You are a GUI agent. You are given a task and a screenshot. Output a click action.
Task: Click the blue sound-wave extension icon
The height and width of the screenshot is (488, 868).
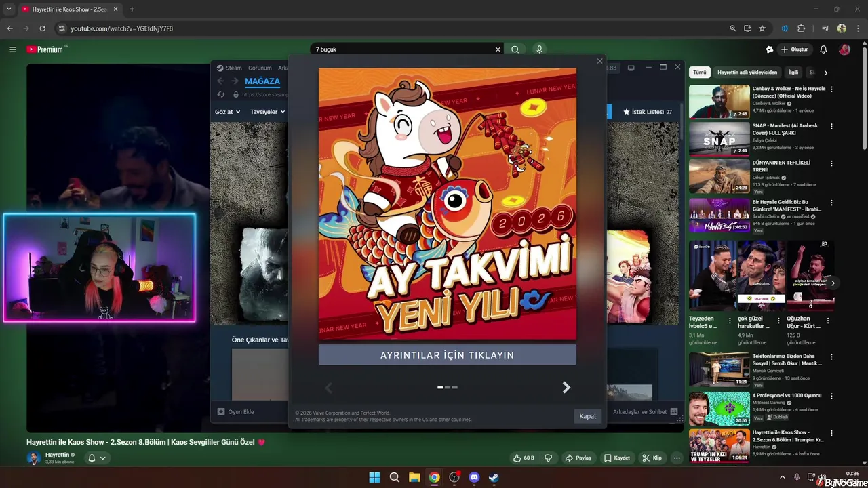click(x=785, y=28)
